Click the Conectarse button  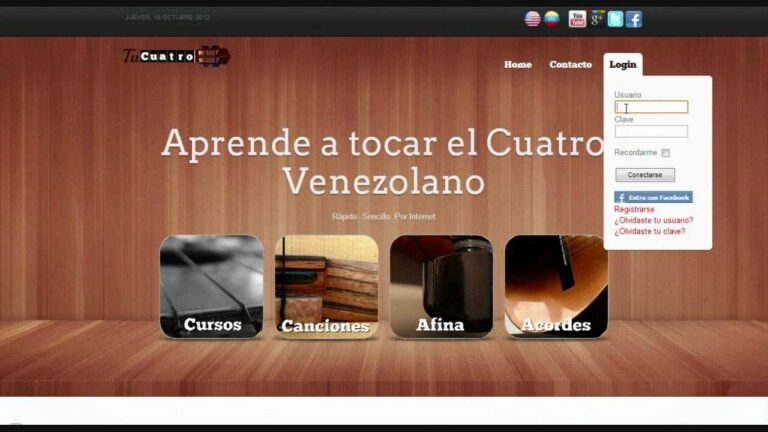[645, 175]
